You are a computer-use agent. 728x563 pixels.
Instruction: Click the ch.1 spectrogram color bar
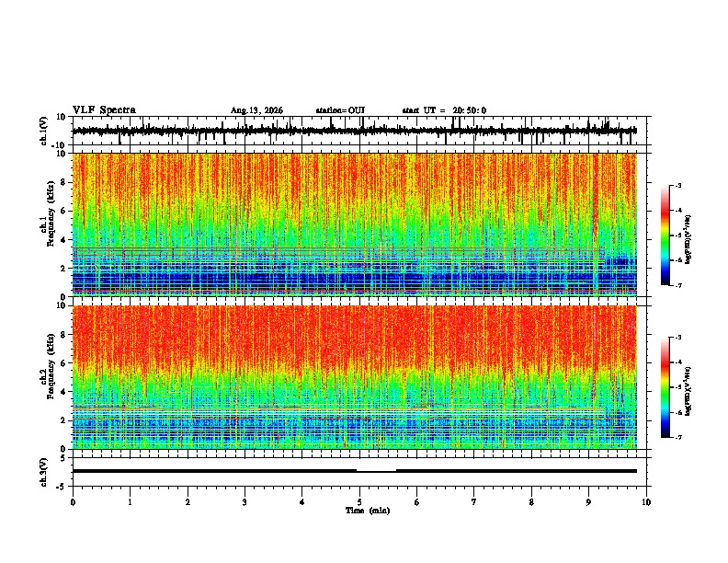pyautogui.click(x=665, y=236)
